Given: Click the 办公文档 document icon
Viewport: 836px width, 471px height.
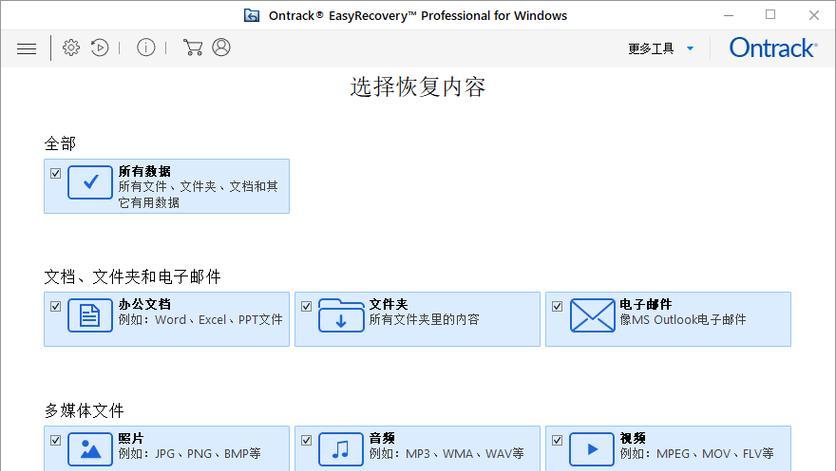Looking at the screenshot, I should pyautogui.click(x=90, y=315).
